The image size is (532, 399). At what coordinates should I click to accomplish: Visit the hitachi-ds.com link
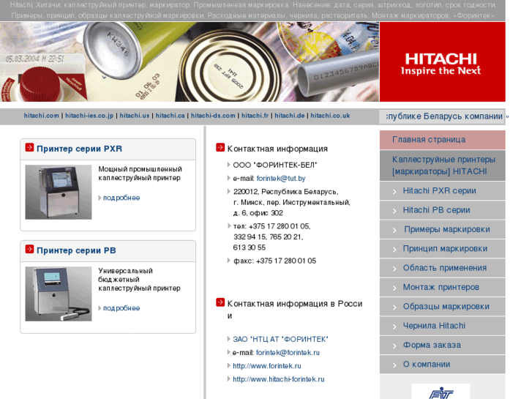(x=213, y=116)
